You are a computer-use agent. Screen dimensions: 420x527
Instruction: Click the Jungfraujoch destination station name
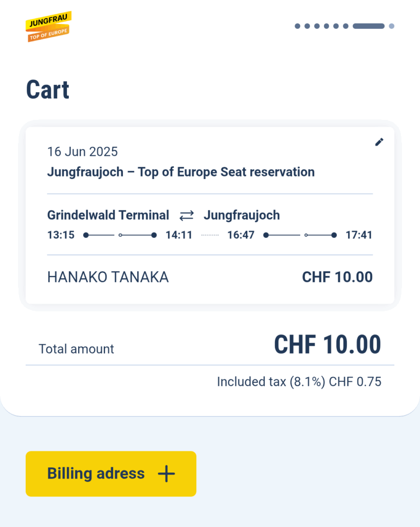click(x=242, y=215)
